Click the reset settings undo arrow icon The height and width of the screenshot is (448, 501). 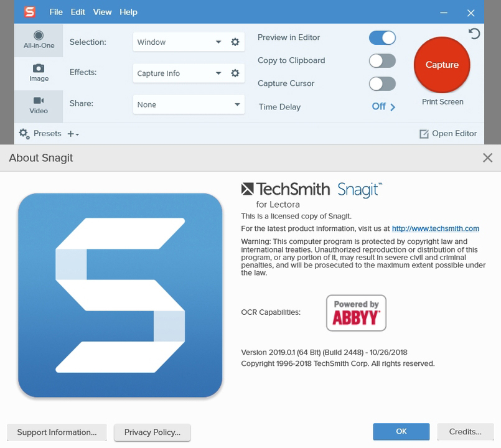click(474, 34)
